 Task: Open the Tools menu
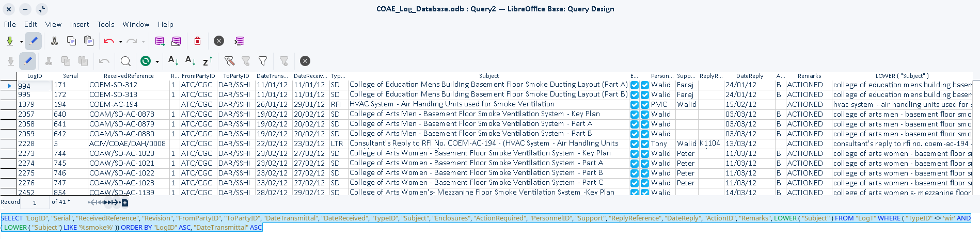click(x=106, y=24)
